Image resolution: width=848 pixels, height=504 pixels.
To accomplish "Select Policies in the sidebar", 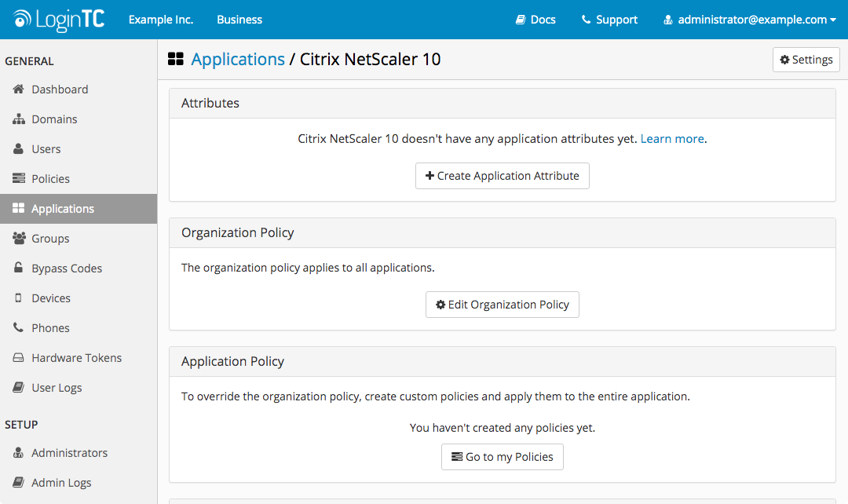I will coord(79,178).
